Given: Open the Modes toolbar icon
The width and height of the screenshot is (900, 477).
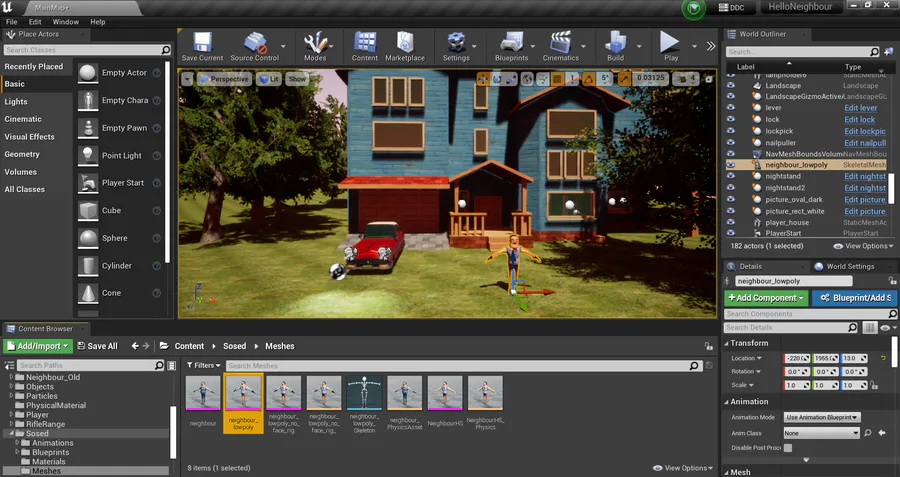Looking at the screenshot, I should pyautogui.click(x=315, y=46).
